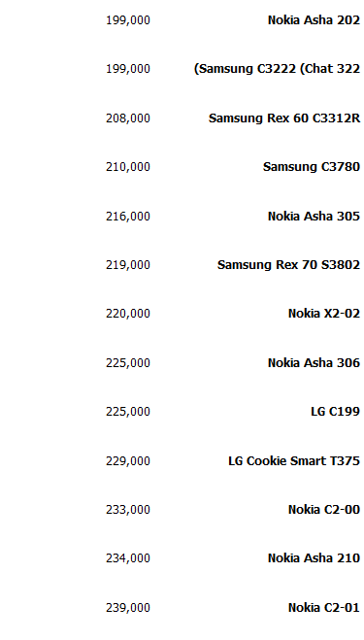Open the Nokia X2-02 link
Screen dimensions: 364x640
pos(323,314)
